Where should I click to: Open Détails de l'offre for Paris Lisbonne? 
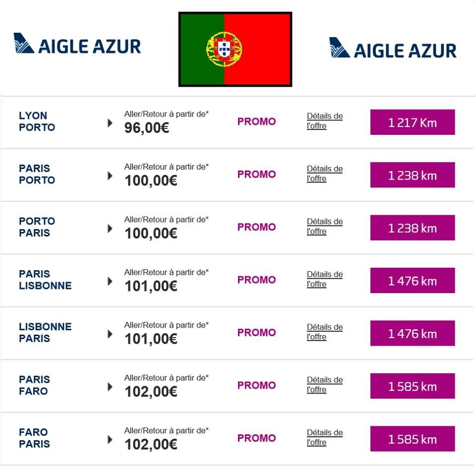click(x=324, y=279)
